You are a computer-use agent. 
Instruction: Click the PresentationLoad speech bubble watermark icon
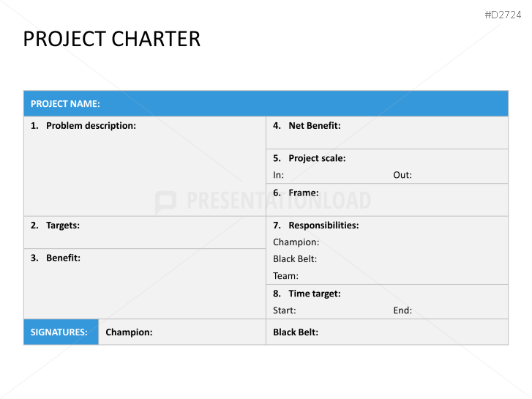(x=165, y=201)
